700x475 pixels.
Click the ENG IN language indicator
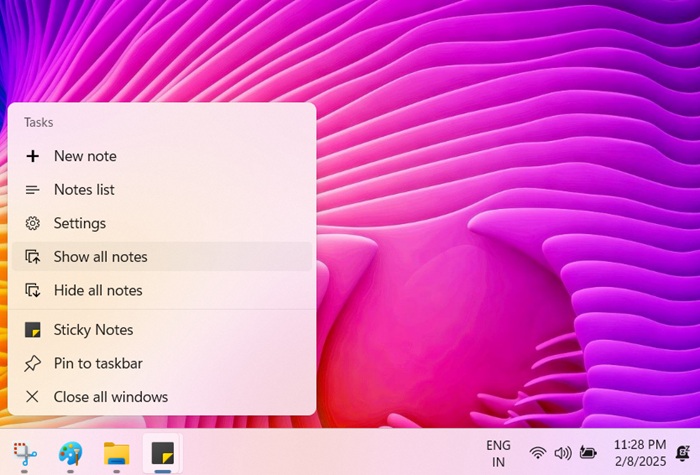coord(498,454)
